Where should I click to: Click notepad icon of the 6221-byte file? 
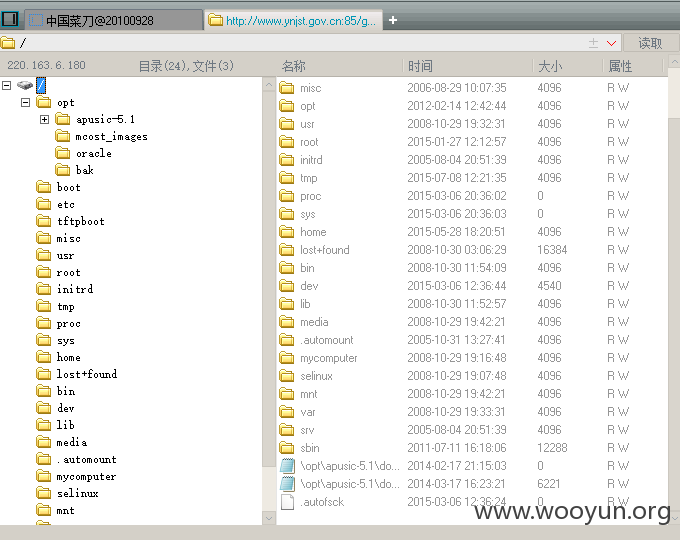pyautogui.click(x=287, y=484)
